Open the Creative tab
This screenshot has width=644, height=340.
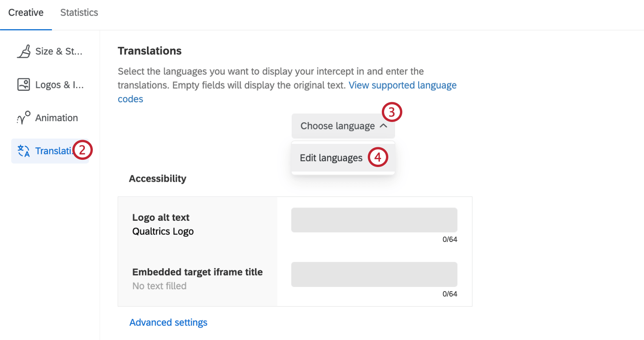coord(26,12)
